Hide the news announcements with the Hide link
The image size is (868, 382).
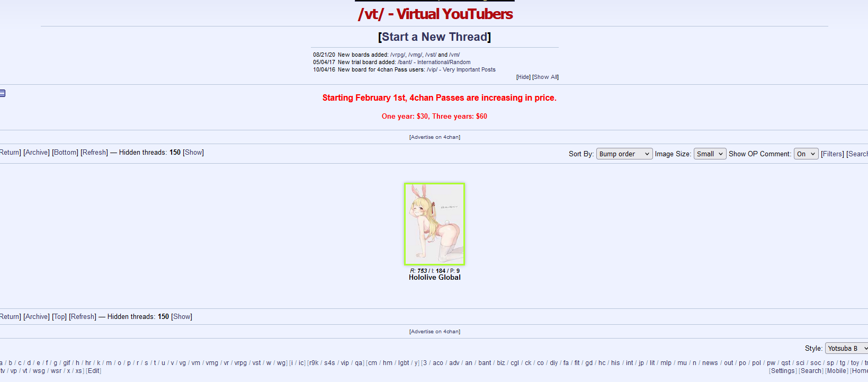[x=523, y=77]
